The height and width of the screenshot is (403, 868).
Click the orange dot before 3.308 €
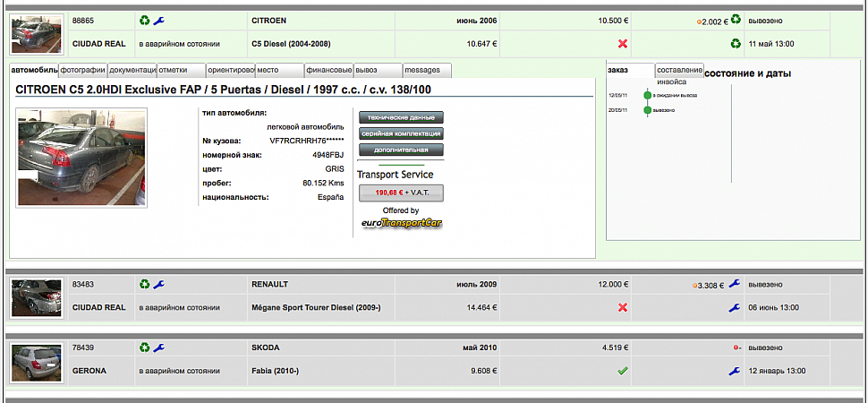[694, 286]
